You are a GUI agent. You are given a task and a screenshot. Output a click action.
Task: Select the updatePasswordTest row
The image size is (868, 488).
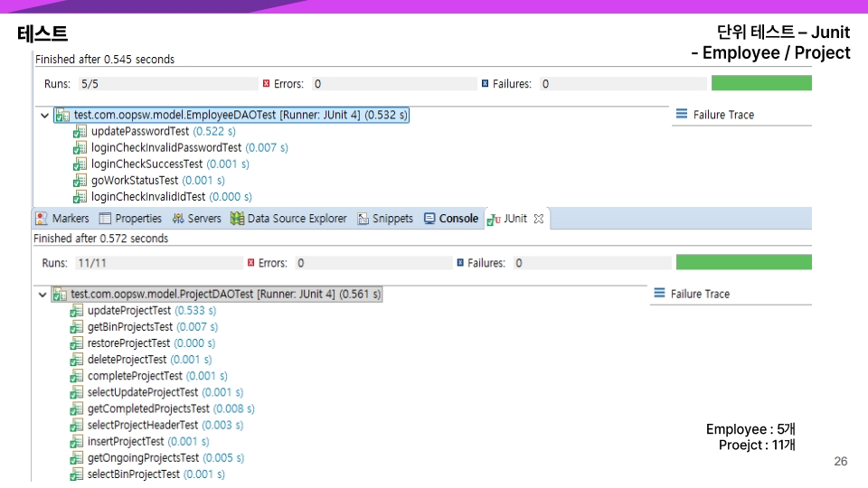click(155, 132)
